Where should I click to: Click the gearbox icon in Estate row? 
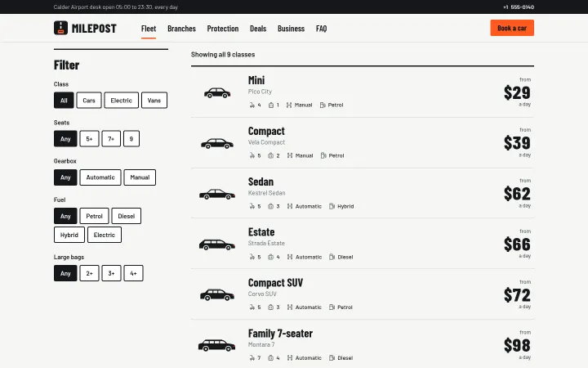[290, 257]
